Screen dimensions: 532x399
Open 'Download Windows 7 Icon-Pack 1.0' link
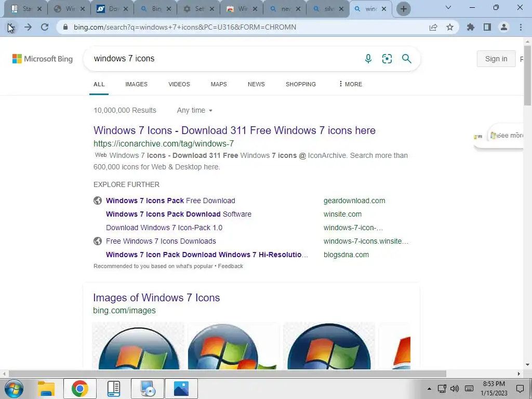pos(164,228)
